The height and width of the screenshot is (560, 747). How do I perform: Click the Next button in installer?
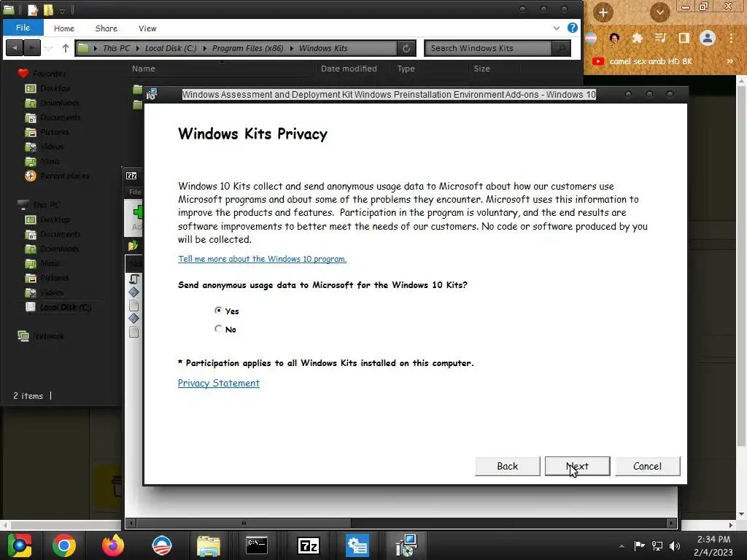(x=577, y=466)
